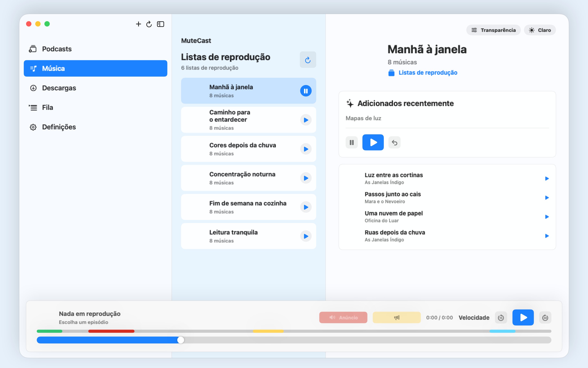Open Definições settings
The width and height of the screenshot is (588, 368).
(96, 127)
